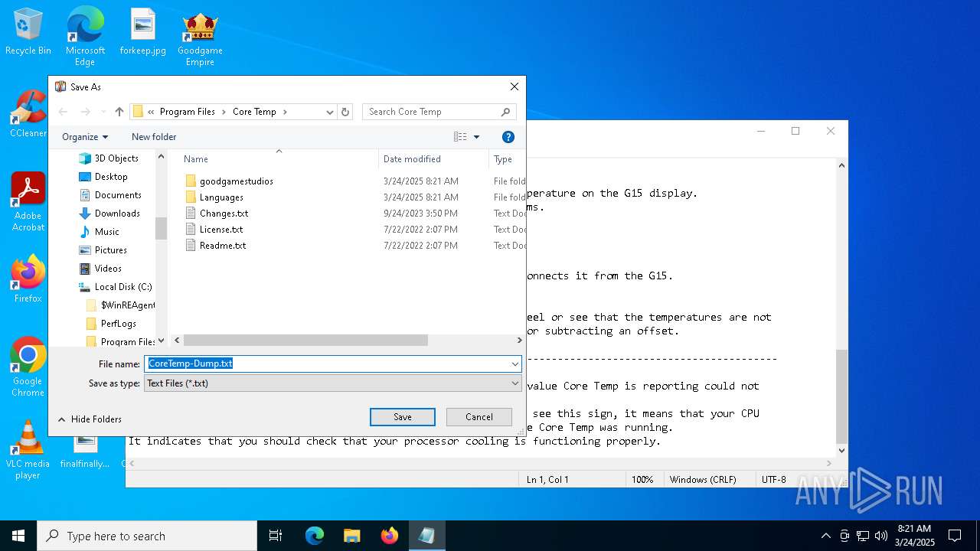The image size is (980, 551).
Task: Open notification center icon
Action: [x=955, y=536]
